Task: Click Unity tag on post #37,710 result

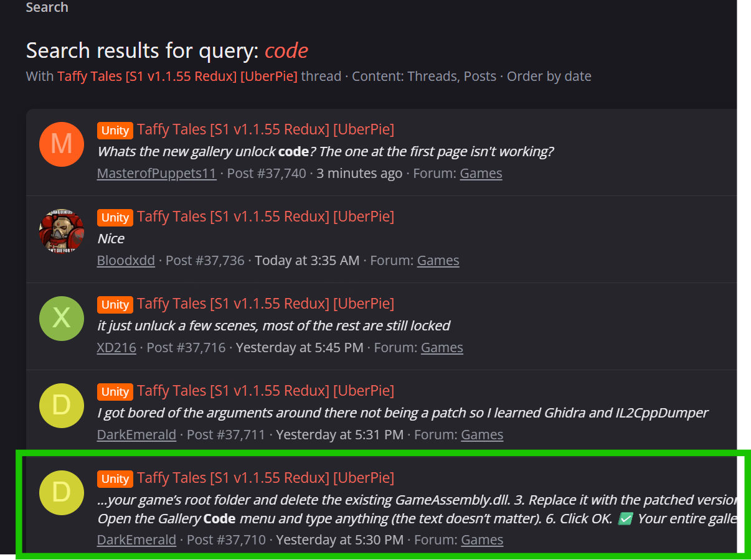Action: 115,478
